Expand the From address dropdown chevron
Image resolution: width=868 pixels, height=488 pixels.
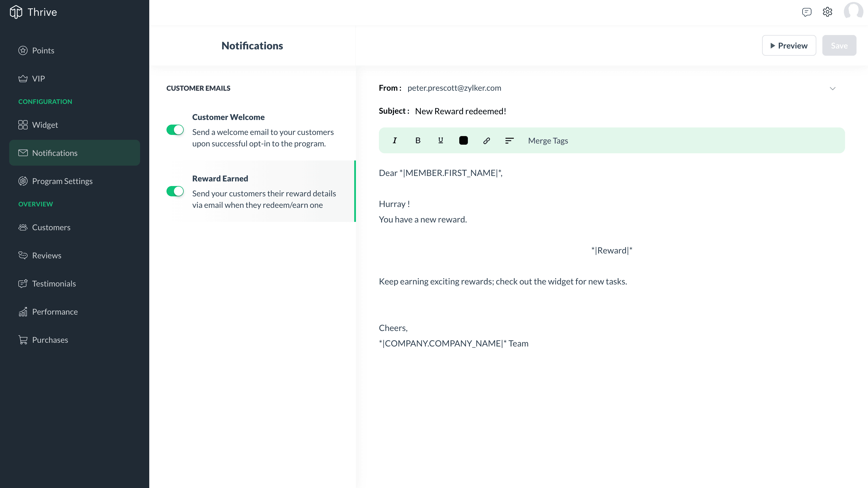(x=832, y=88)
